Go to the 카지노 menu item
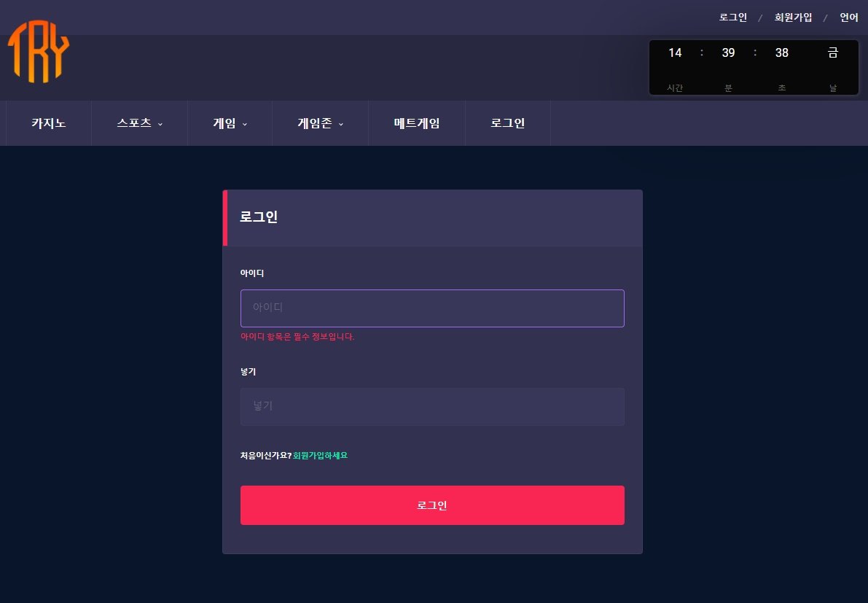This screenshot has width=868, height=603. (x=49, y=123)
